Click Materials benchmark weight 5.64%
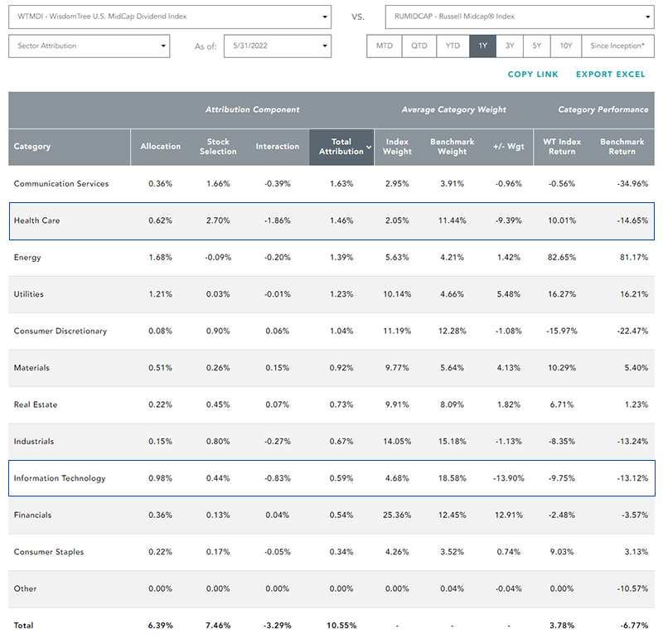 coord(452,368)
